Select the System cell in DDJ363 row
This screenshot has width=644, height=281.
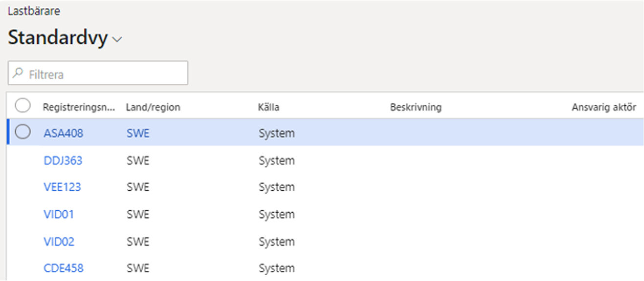pyautogui.click(x=277, y=161)
